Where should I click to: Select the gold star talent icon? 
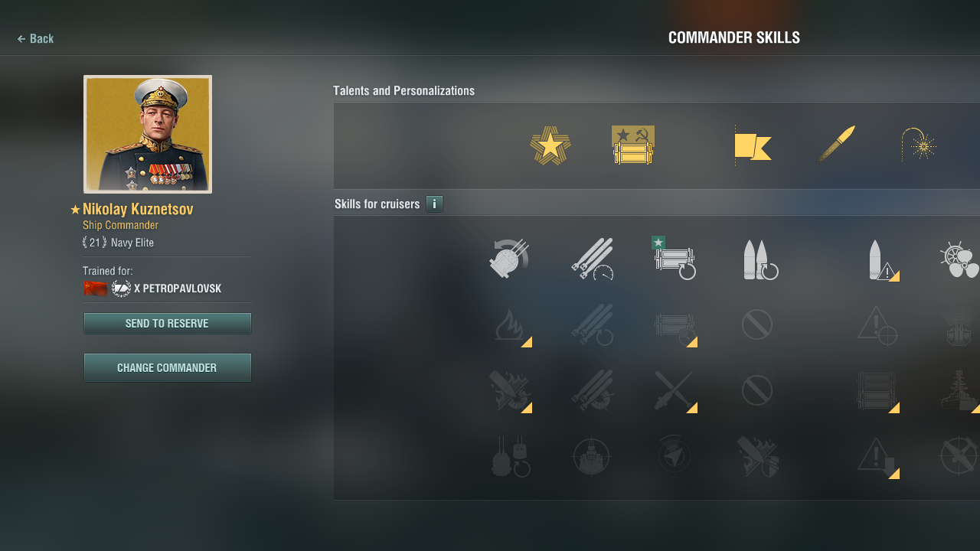click(550, 145)
